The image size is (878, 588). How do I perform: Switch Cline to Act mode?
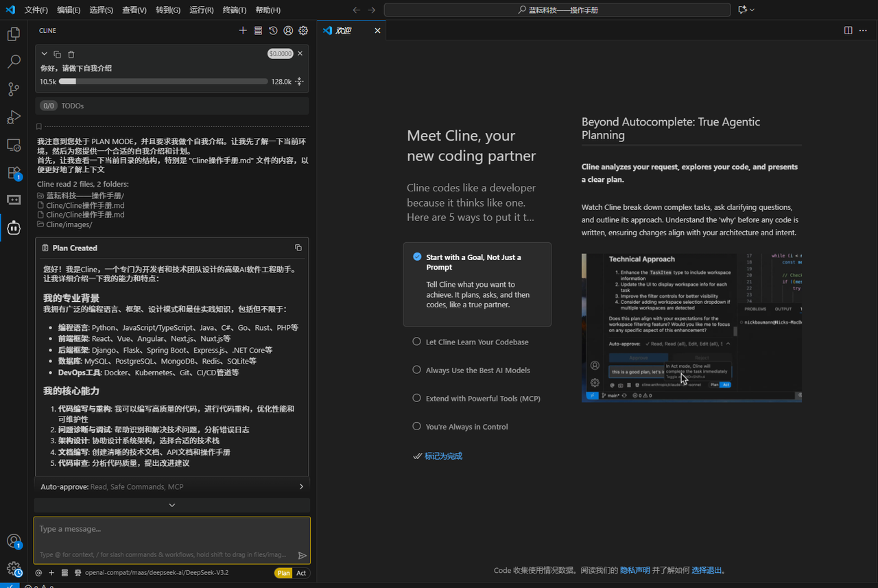301,573
